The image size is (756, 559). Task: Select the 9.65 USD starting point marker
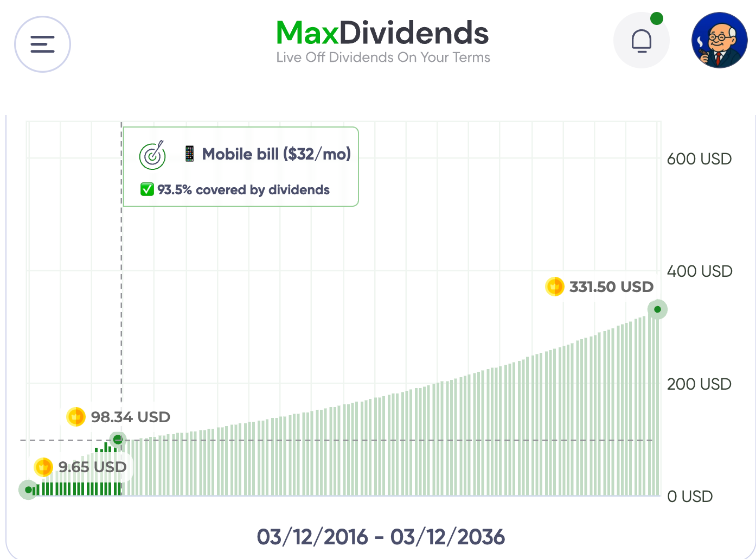pos(28,490)
